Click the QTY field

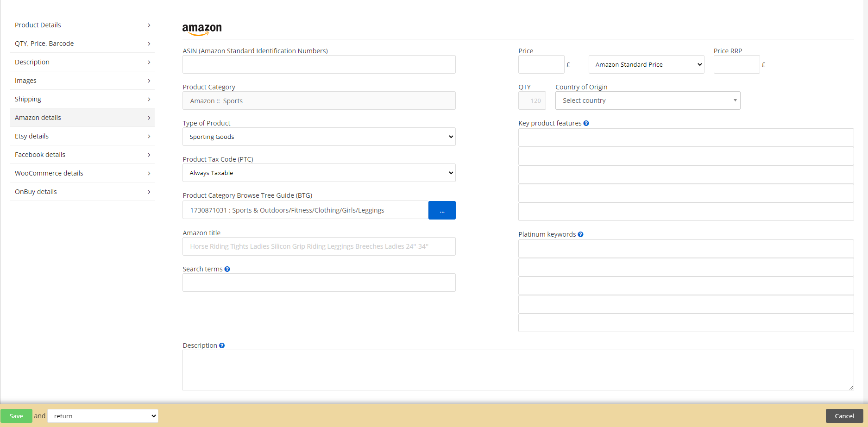532,100
